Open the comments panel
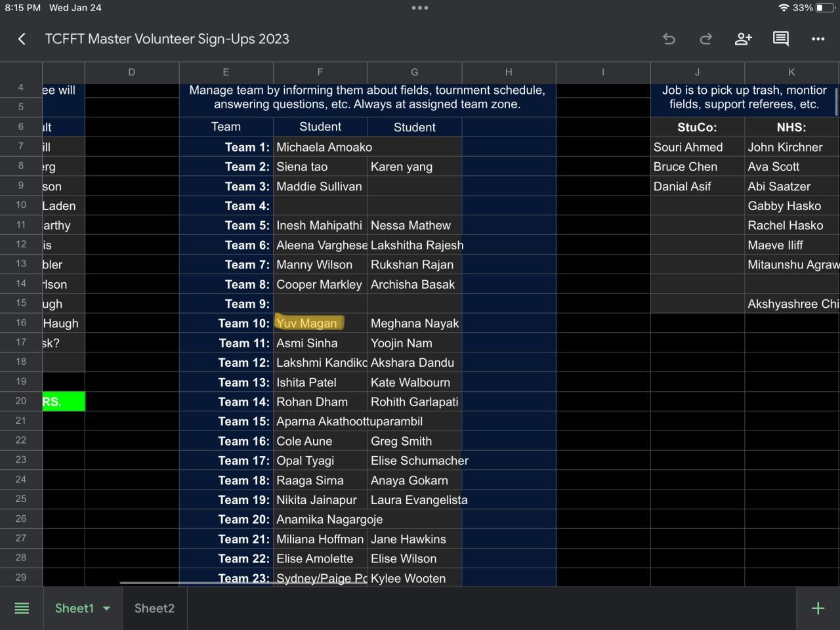The width and height of the screenshot is (840, 630). pos(780,39)
